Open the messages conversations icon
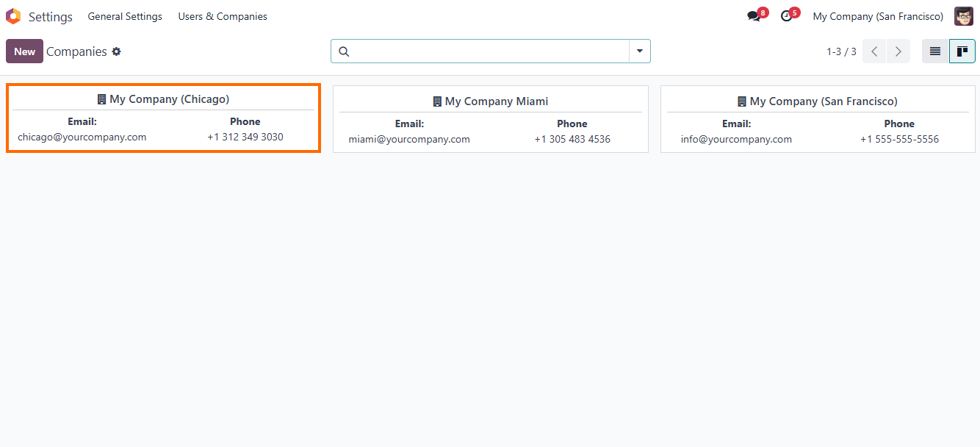This screenshot has height=447, width=980. point(754,16)
